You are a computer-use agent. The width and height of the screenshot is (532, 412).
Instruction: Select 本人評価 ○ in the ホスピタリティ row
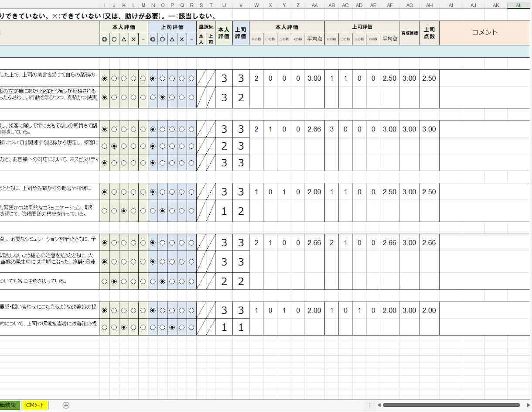[114, 163]
